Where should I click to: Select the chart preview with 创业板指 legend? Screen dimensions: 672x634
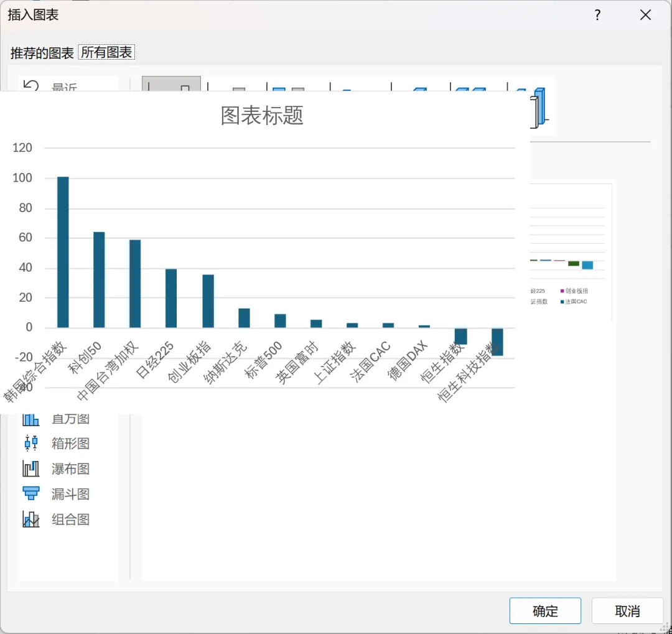[x=571, y=252]
